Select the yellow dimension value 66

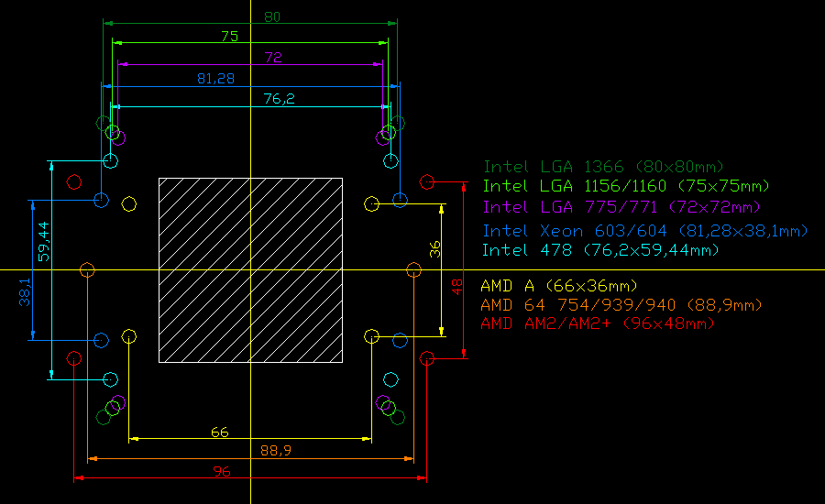click(x=219, y=433)
